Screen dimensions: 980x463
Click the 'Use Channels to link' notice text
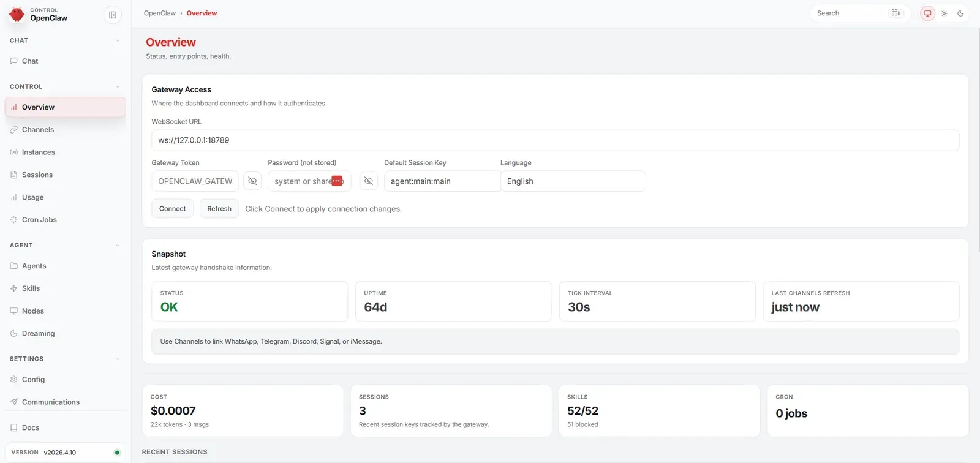point(271,342)
